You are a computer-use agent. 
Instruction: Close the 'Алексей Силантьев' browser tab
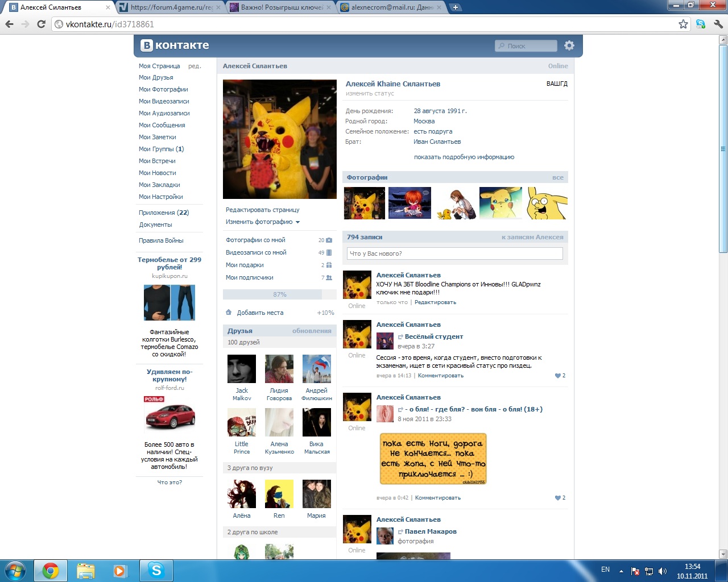click(108, 7)
